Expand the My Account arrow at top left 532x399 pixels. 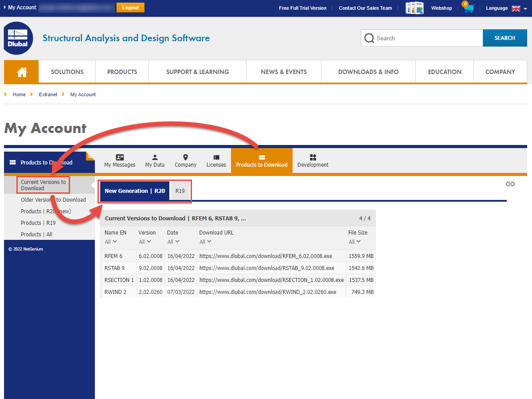pos(5,8)
